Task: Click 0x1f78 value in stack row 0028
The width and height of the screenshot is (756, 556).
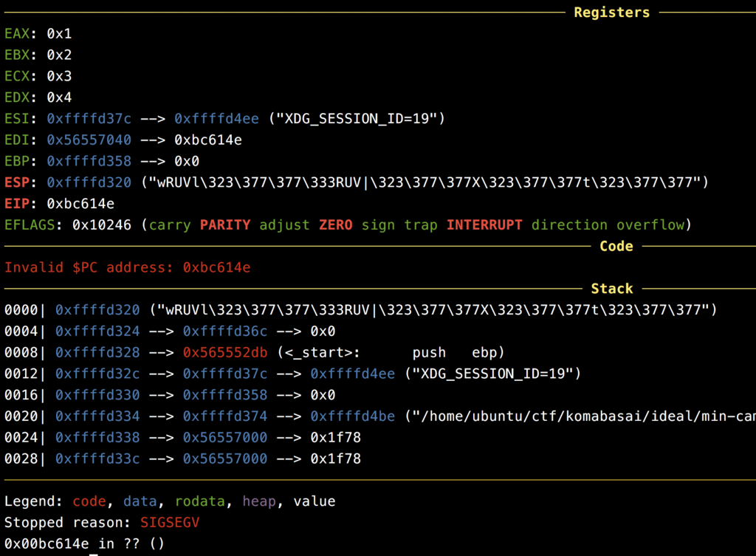Action: click(x=336, y=458)
